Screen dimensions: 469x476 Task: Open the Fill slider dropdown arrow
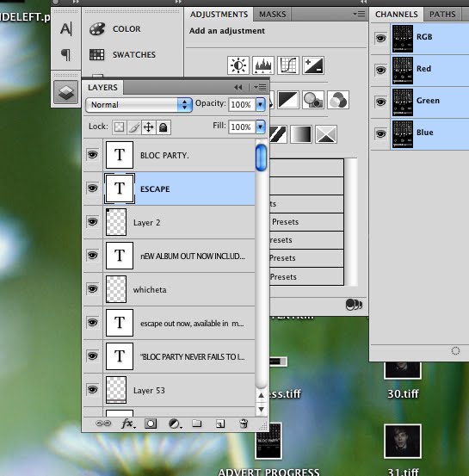click(x=261, y=127)
